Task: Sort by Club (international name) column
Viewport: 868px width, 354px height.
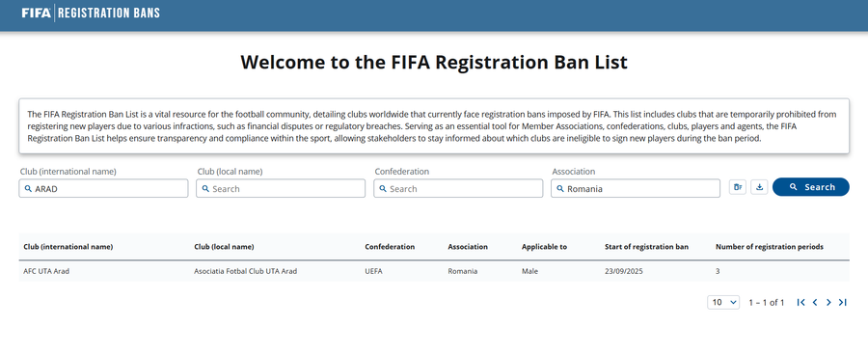Action: coord(68,247)
